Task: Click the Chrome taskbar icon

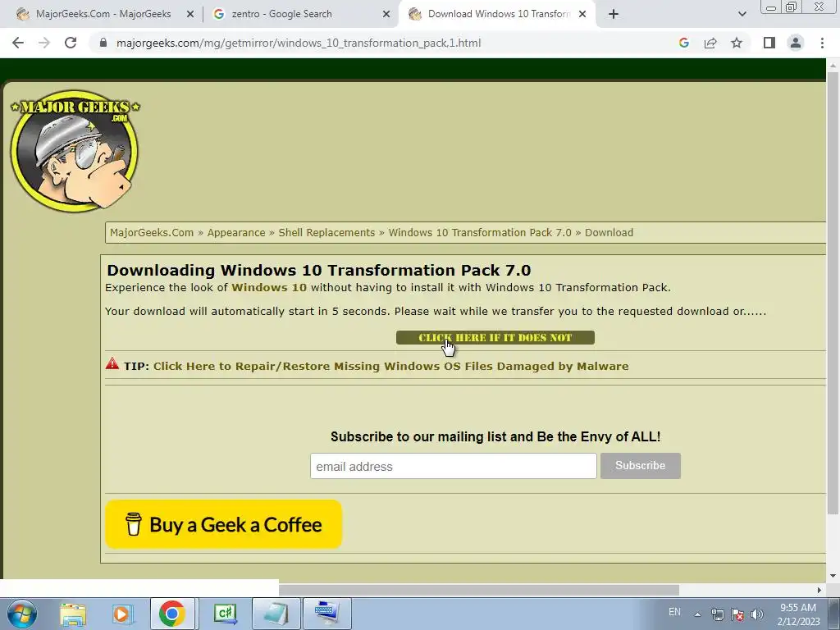Action: (x=172, y=614)
